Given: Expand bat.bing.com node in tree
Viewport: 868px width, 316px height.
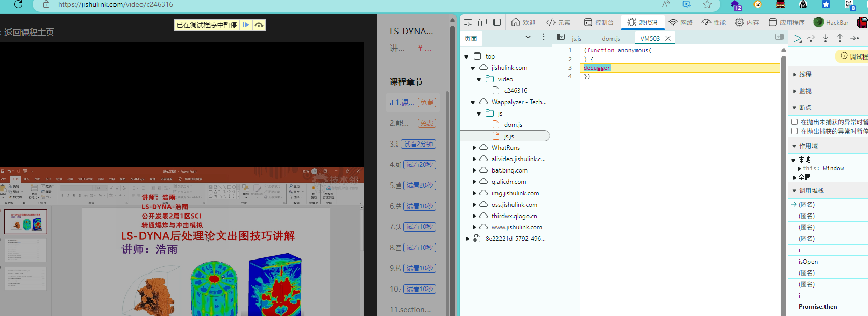Looking at the screenshot, I should pyautogui.click(x=474, y=170).
